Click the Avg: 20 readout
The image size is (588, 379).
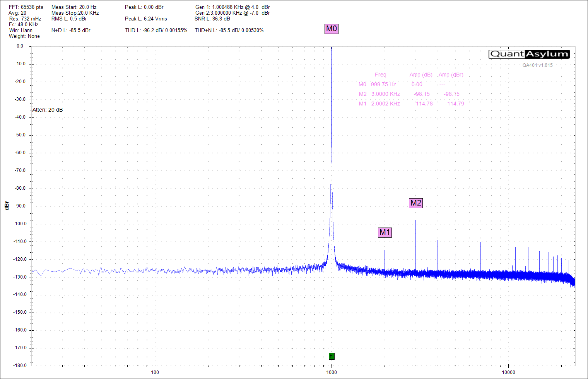click(17, 13)
